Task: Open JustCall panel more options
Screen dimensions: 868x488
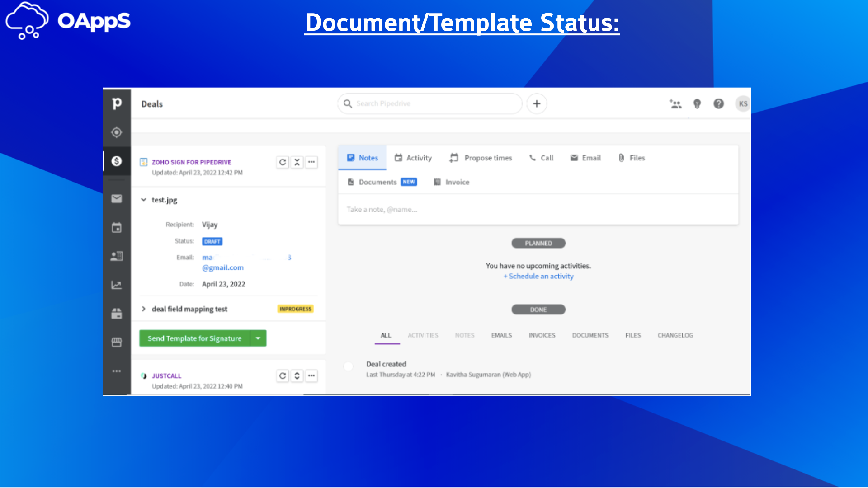Action: pyautogui.click(x=311, y=376)
